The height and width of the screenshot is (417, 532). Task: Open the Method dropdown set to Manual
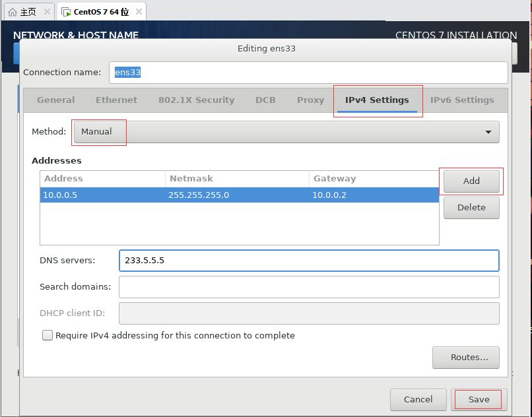click(x=286, y=132)
